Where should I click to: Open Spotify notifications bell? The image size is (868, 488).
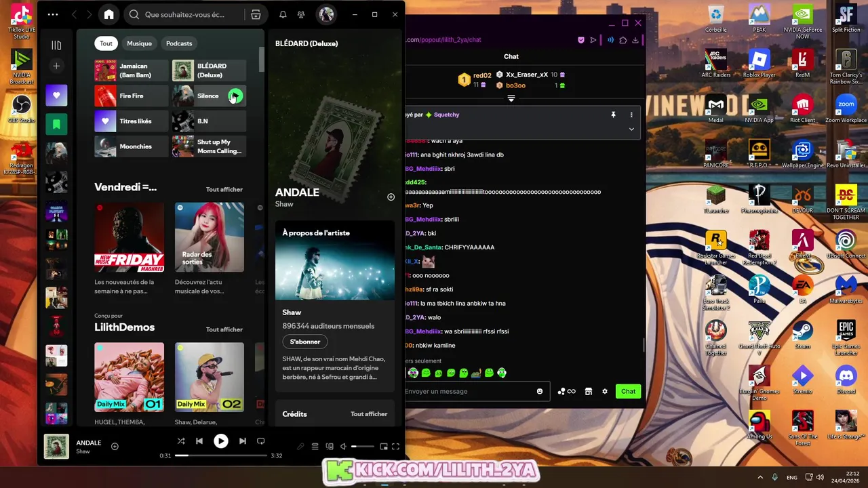283,14
